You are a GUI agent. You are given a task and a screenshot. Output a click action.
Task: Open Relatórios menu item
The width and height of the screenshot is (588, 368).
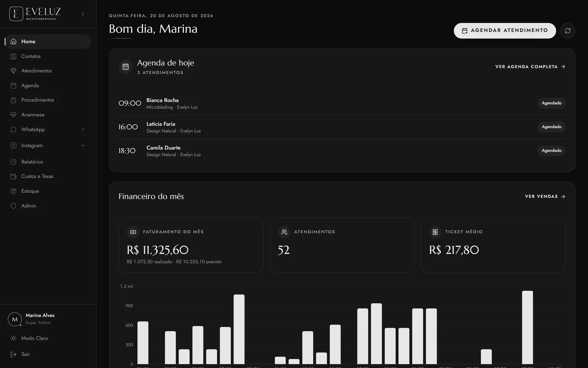[48, 162]
